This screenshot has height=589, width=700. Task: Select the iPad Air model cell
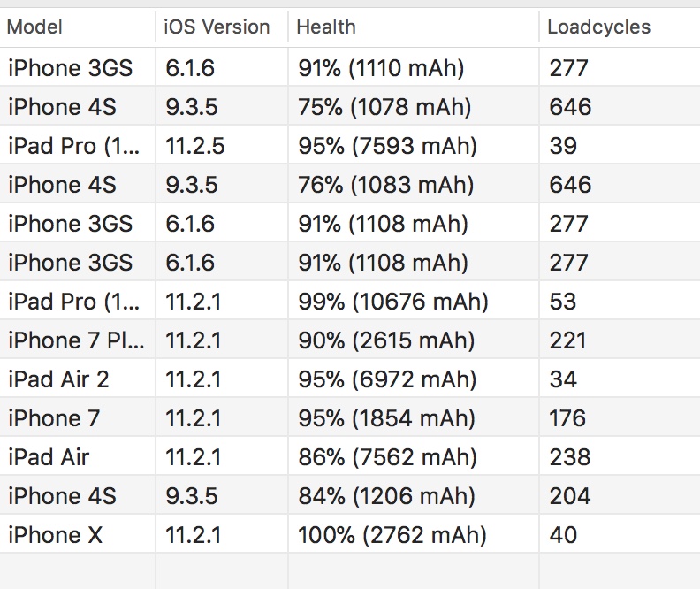point(77,456)
